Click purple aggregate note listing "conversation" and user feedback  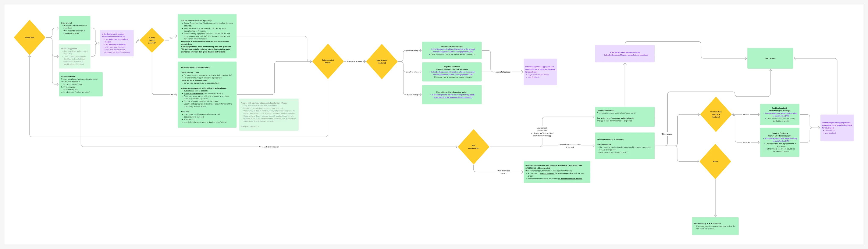pyautogui.click(x=837, y=128)
